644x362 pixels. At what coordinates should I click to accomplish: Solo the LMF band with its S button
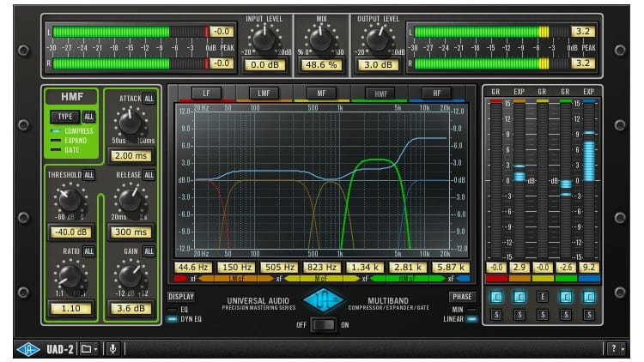pyautogui.click(x=519, y=315)
